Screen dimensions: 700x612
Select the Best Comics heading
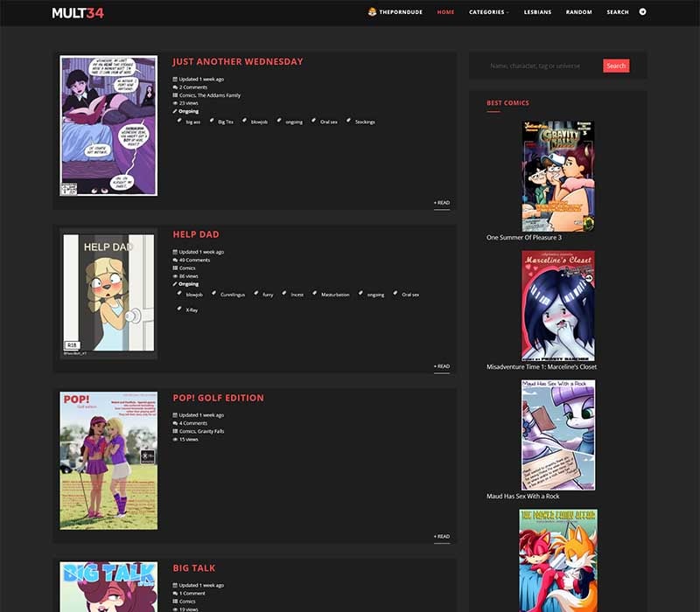507,102
